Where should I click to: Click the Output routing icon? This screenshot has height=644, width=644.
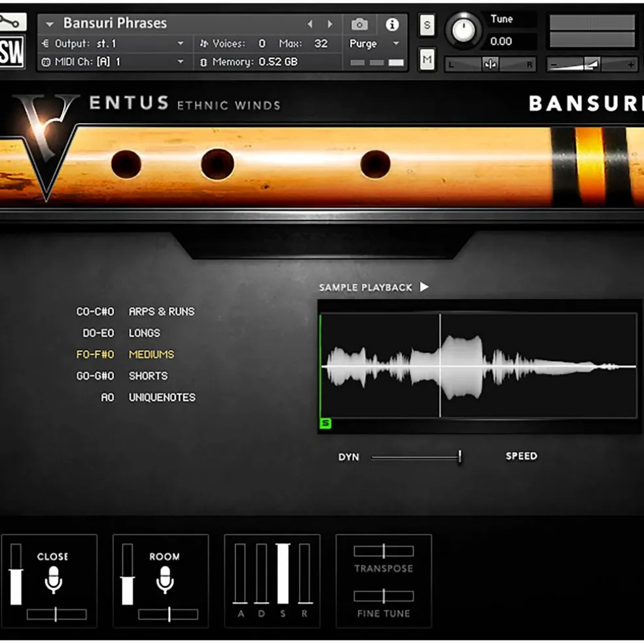pos(46,43)
